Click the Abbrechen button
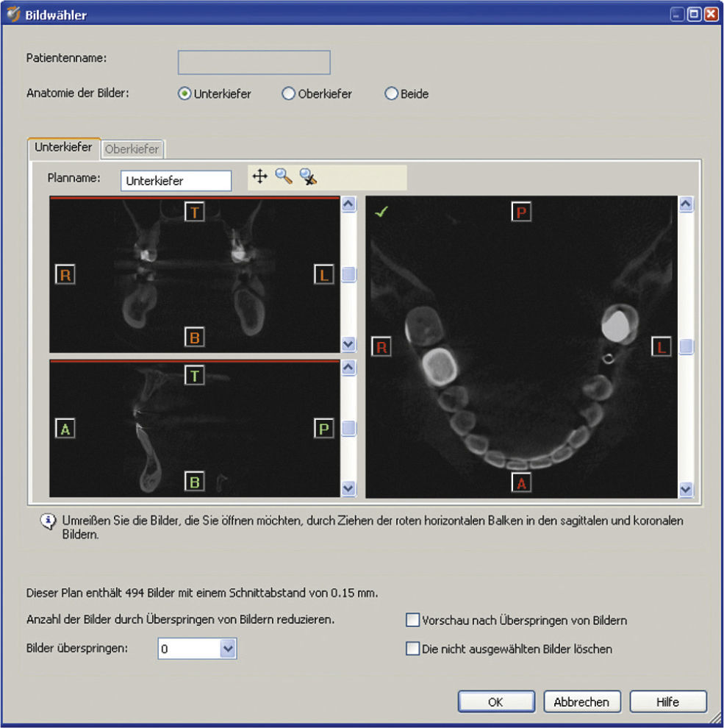724x728 pixels. 582,702
